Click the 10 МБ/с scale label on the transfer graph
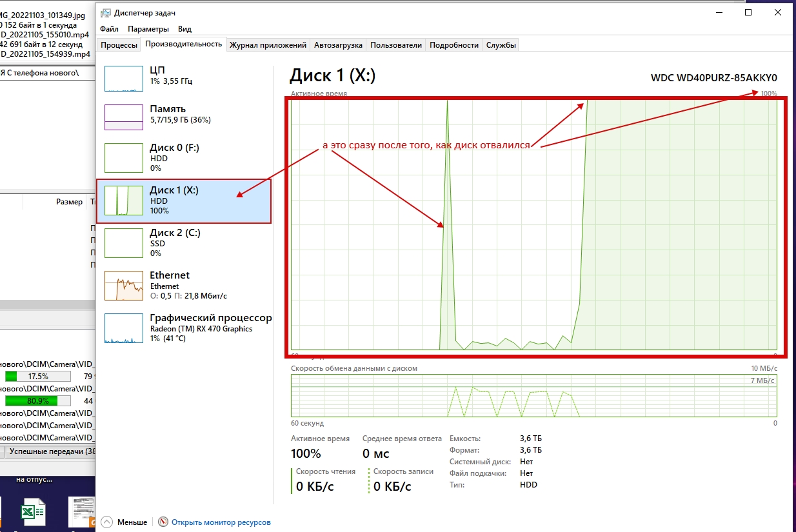Image resolution: width=796 pixels, height=532 pixels. tap(765, 368)
